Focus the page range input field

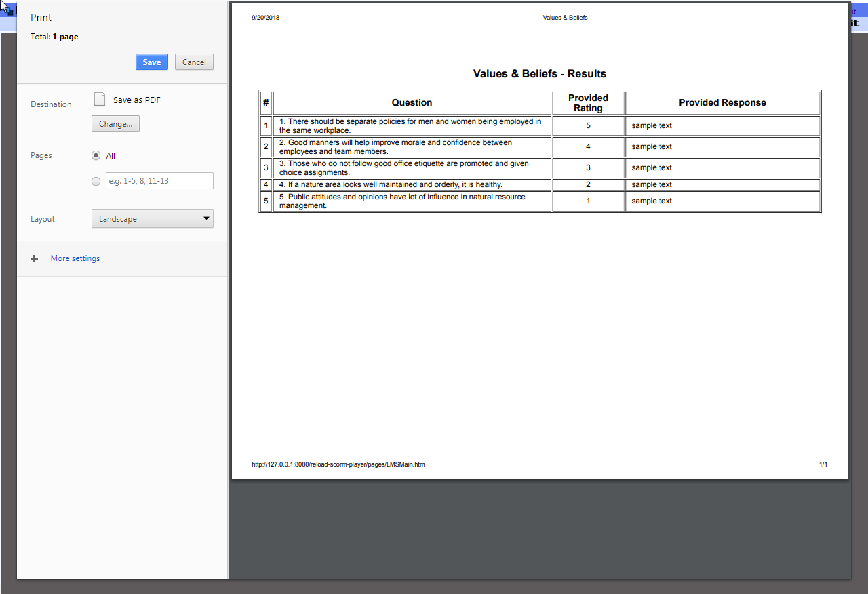click(x=159, y=180)
